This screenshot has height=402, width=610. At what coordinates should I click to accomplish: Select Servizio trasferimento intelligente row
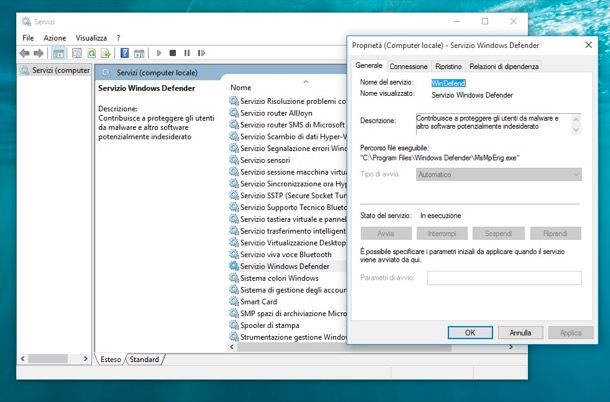287,231
